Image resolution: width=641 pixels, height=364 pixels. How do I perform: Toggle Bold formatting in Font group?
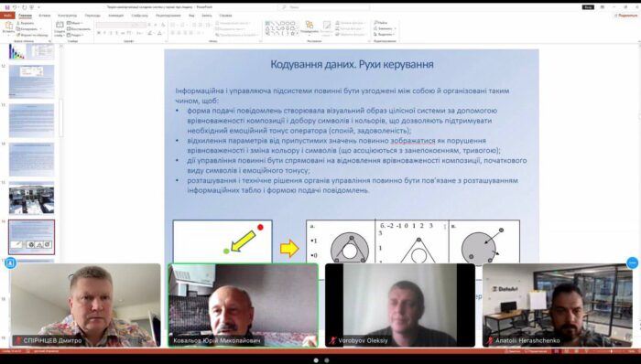[99, 33]
